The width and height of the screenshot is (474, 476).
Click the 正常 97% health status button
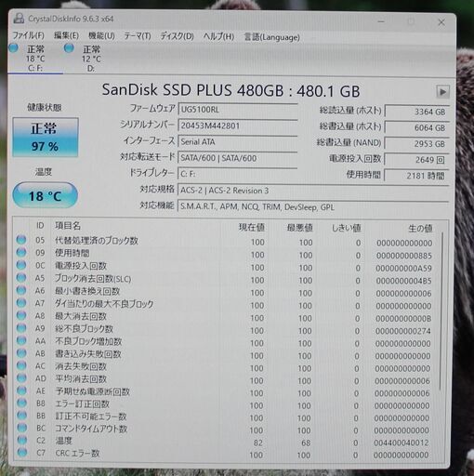pos(46,137)
